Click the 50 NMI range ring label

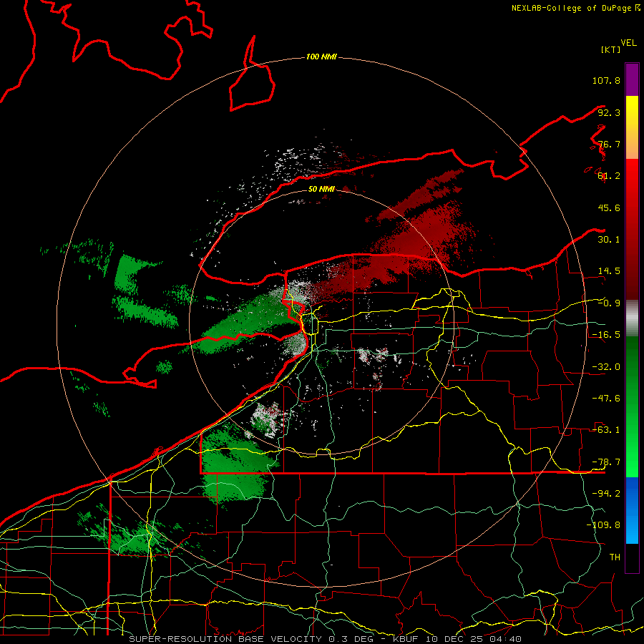pos(321,189)
